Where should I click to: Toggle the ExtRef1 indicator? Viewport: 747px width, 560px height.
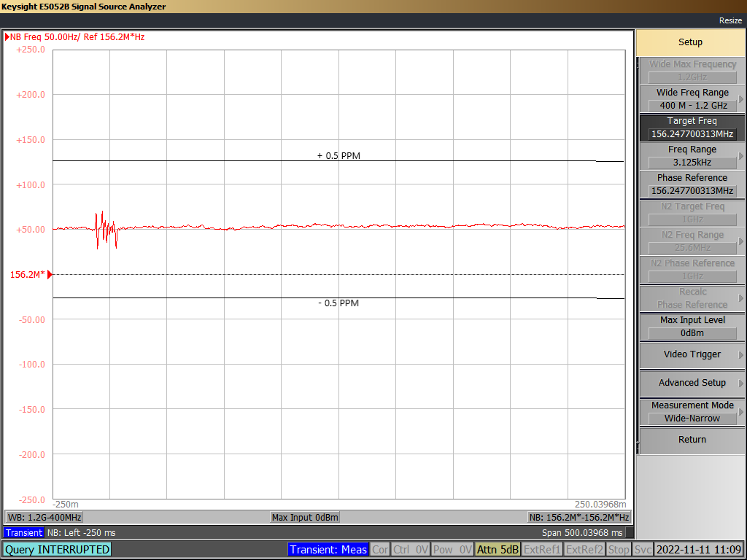tap(541, 550)
